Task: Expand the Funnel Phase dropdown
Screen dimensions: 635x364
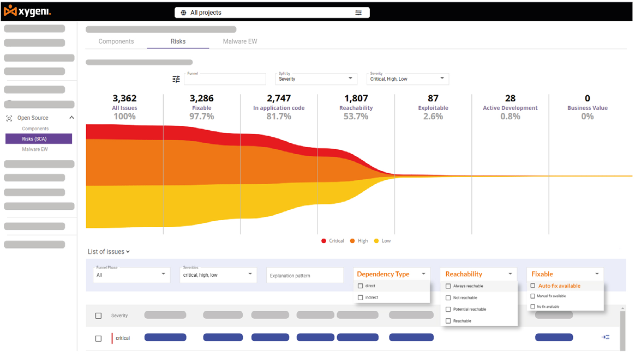Action: pyautogui.click(x=131, y=275)
